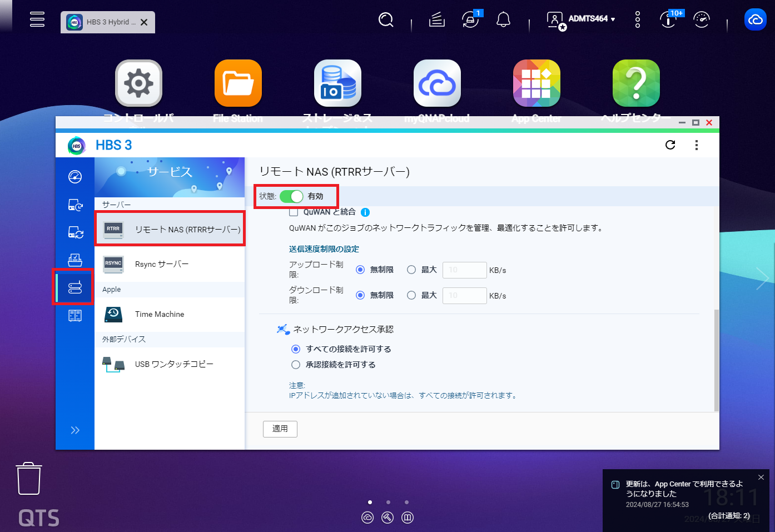The image size is (775, 532).
Task: Open the QTS search magnifier icon
Action: [x=386, y=20]
